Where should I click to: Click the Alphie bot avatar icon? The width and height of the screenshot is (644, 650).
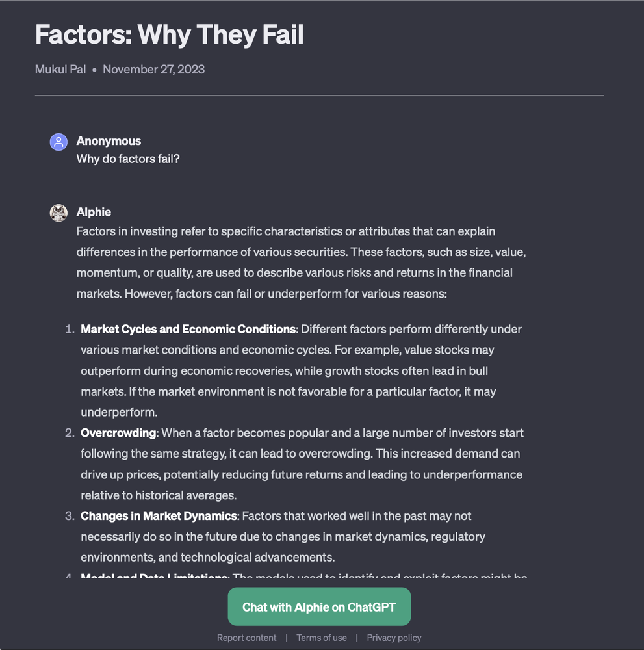[x=59, y=213]
